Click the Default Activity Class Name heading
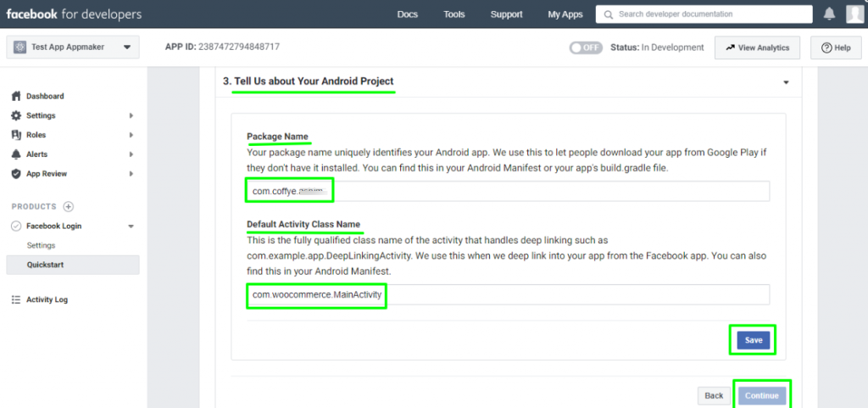Image resolution: width=868 pixels, height=408 pixels. [303, 224]
